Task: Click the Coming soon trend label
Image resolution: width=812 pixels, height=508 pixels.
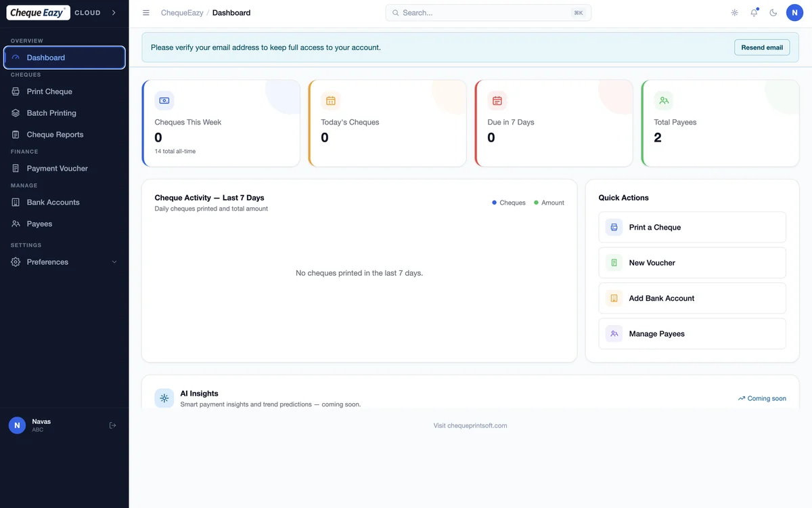Action: [762, 398]
